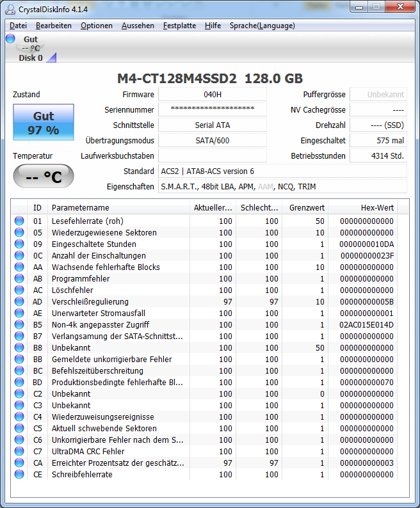Click status orb of Aktuell schwebende Sektoren row
The height and width of the screenshot is (508, 420).
pos(19,428)
